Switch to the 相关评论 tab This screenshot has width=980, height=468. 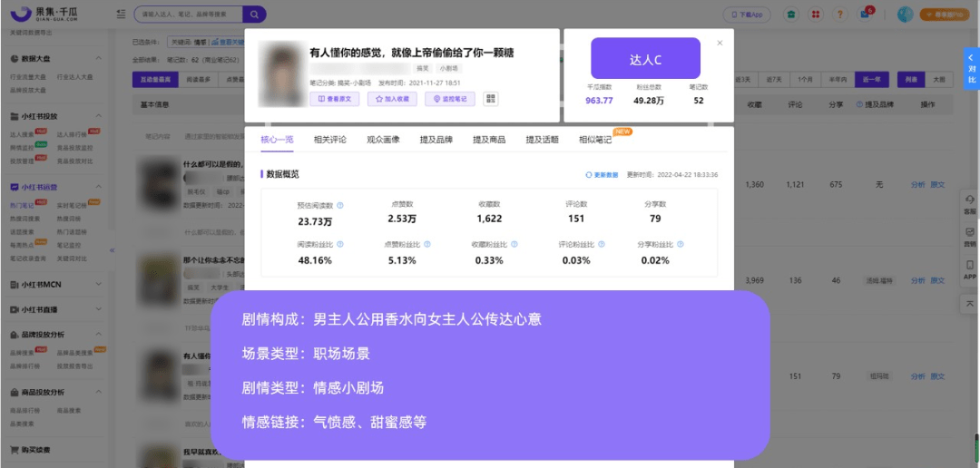click(330, 140)
